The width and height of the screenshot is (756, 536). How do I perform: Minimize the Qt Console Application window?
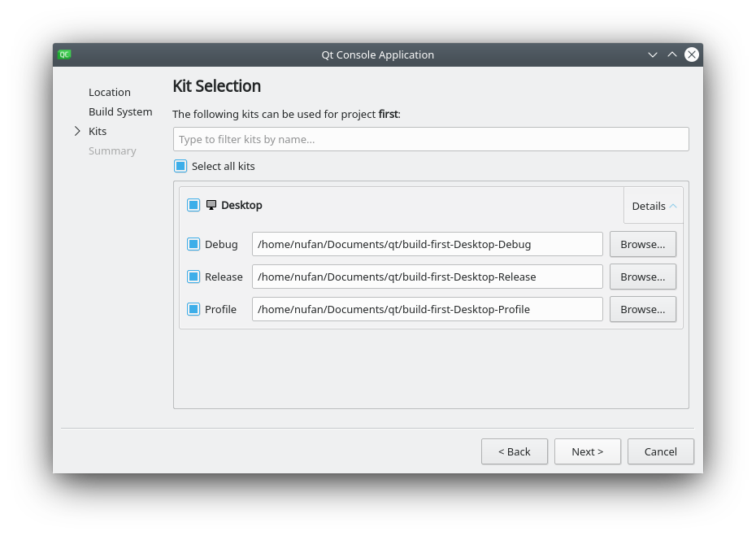652,54
